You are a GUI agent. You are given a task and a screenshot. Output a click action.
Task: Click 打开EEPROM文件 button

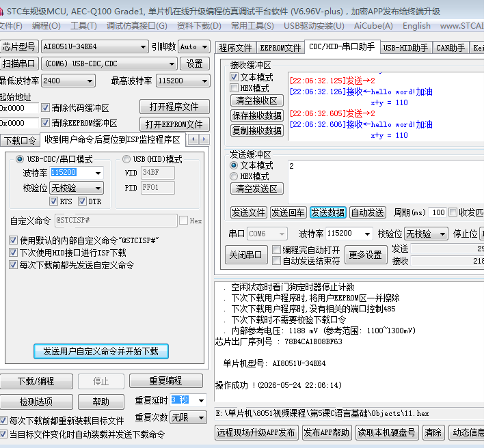pos(174,124)
